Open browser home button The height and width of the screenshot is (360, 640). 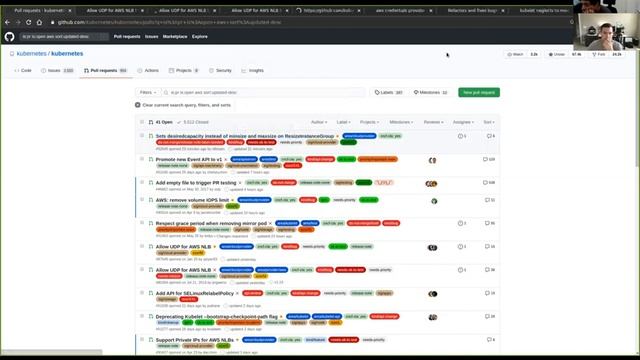pos(39,22)
